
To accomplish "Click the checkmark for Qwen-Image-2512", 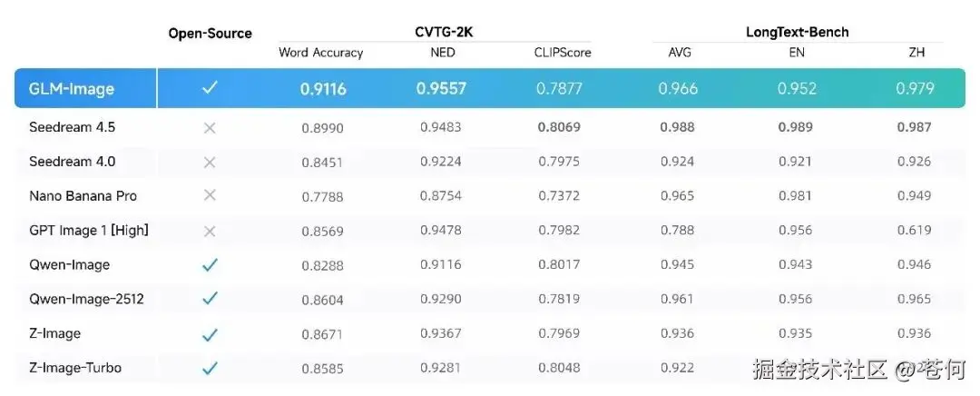I will [210, 299].
